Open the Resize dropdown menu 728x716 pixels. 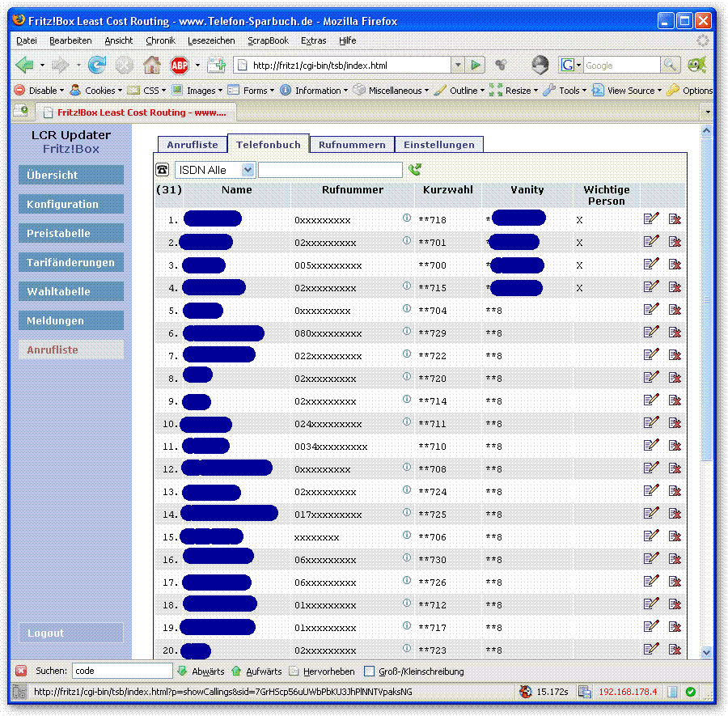pyautogui.click(x=513, y=90)
